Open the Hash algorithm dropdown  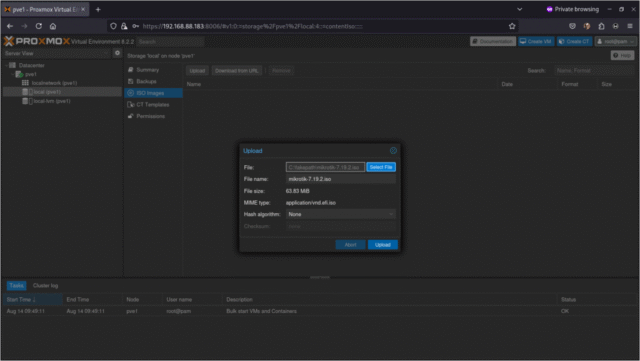(340, 214)
